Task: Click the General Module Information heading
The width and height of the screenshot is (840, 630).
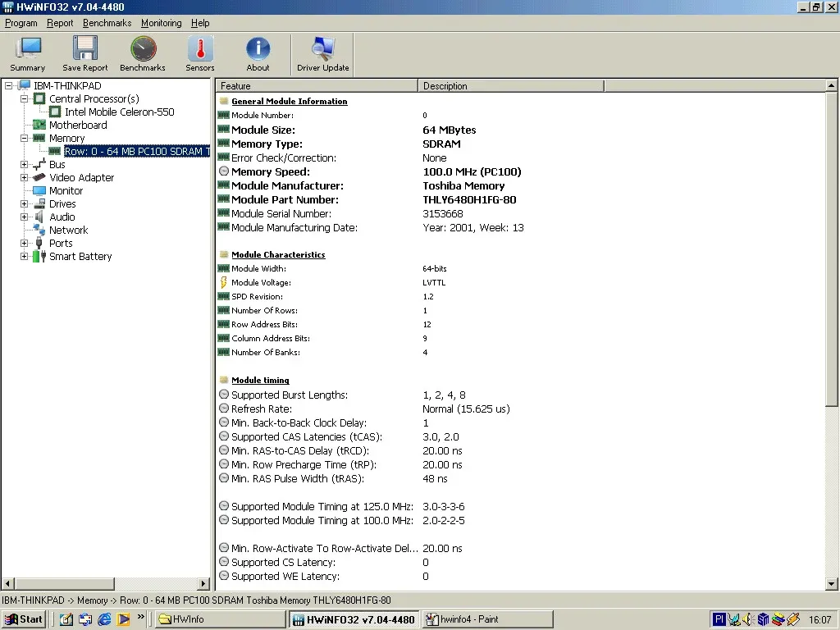Action: pos(290,101)
